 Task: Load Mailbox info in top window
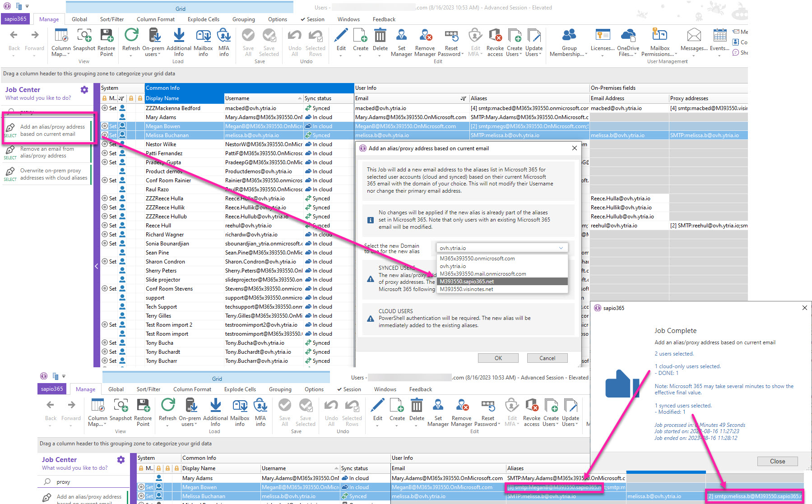[203, 42]
